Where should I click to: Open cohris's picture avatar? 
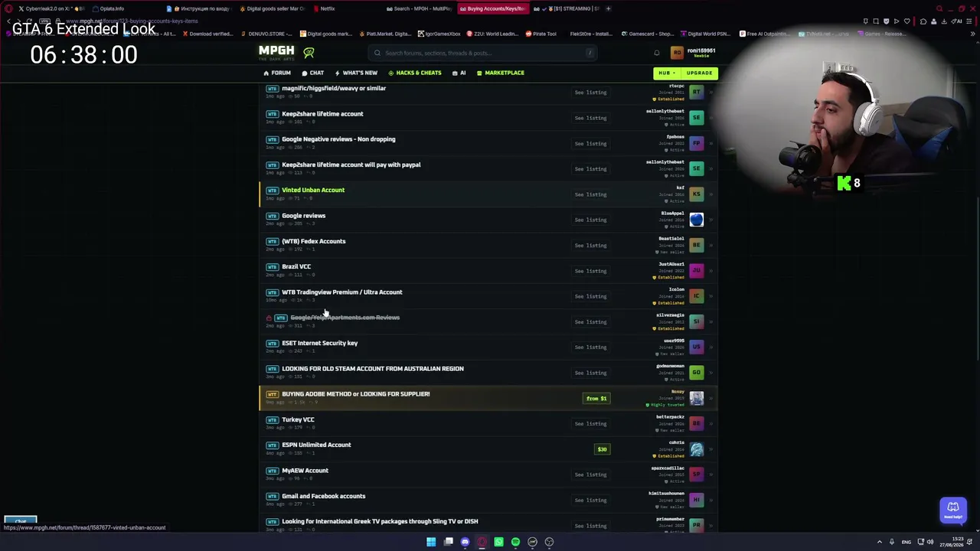point(696,449)
